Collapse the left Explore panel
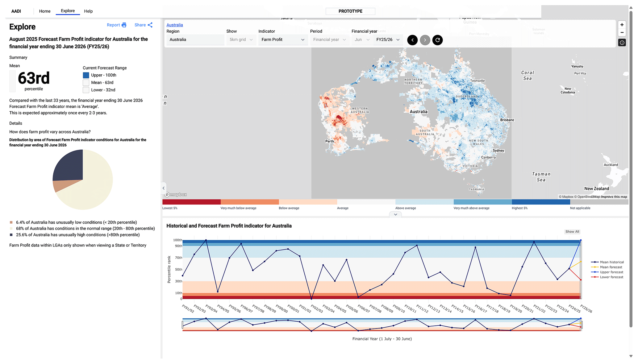The image size is (638, 364). click(164, 188)
